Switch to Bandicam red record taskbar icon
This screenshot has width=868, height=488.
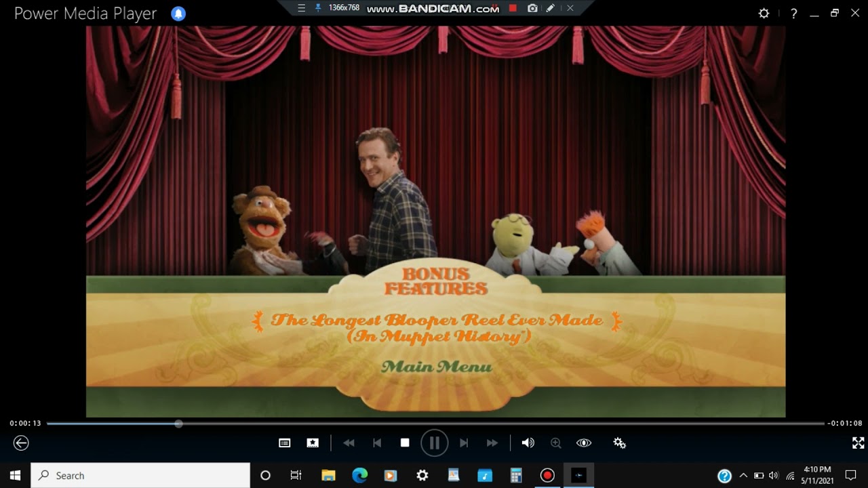547,475
